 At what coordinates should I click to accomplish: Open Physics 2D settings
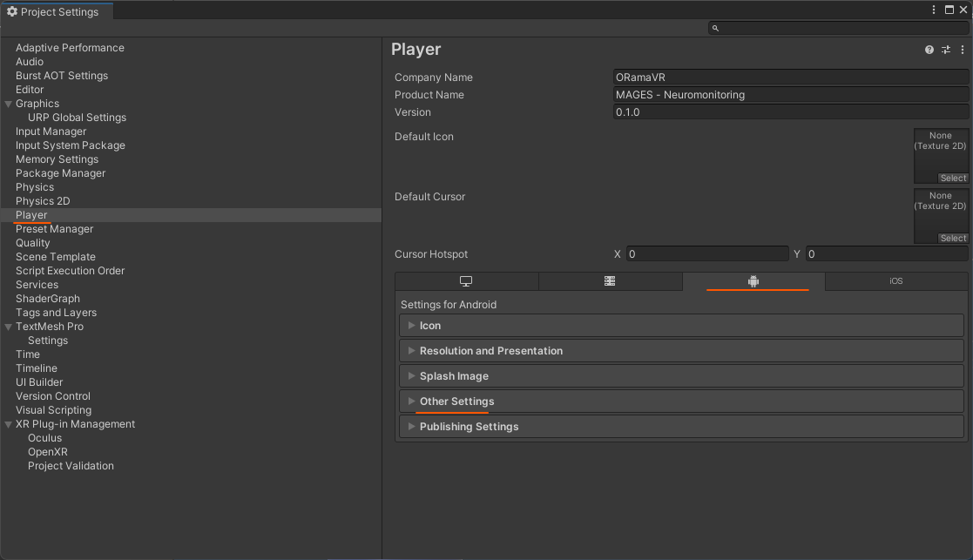[x=42, y=201]
